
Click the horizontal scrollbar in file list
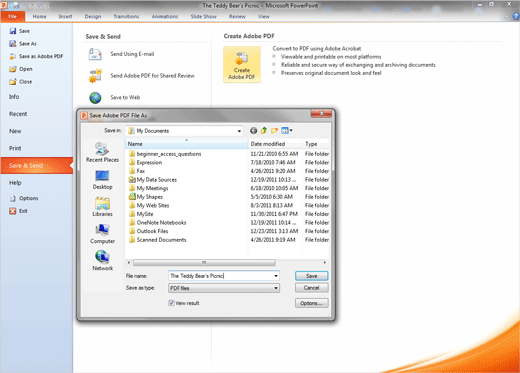[x=204, y=263]
